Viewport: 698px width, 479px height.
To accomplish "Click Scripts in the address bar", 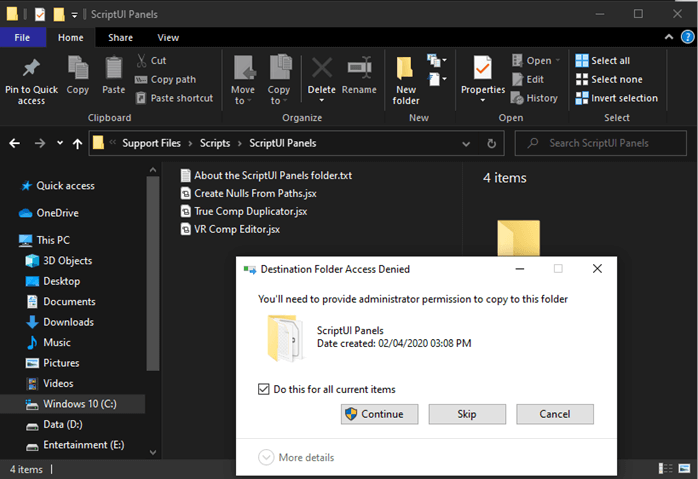I will pyautogui.click(x=215, y=143).
